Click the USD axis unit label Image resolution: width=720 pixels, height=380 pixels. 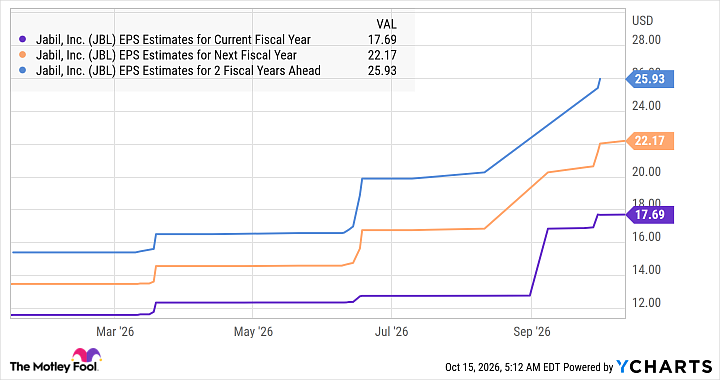point(642,21)
